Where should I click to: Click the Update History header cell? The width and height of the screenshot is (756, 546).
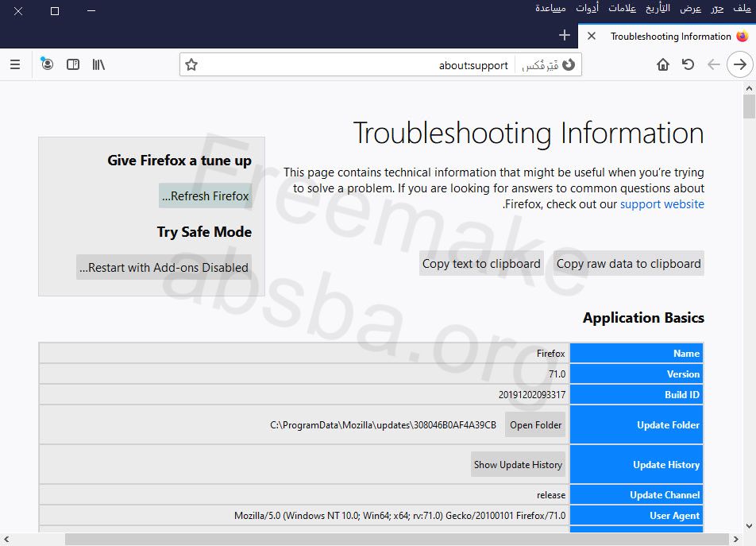click(636, 464)
